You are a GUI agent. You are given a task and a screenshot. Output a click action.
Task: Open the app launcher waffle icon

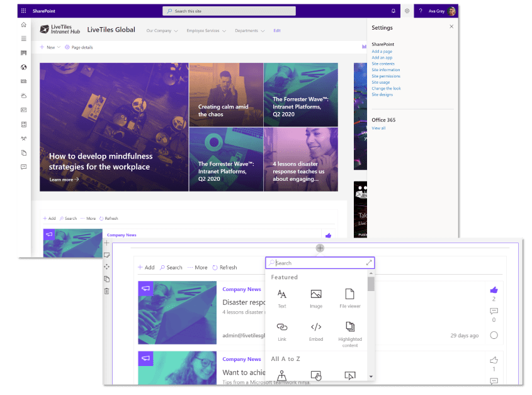[23, 11]
